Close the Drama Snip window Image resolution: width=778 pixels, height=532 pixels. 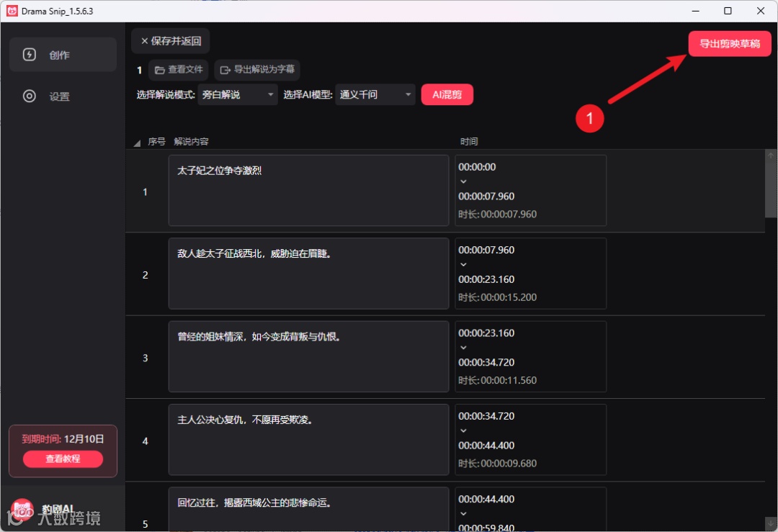click(761, 11)
